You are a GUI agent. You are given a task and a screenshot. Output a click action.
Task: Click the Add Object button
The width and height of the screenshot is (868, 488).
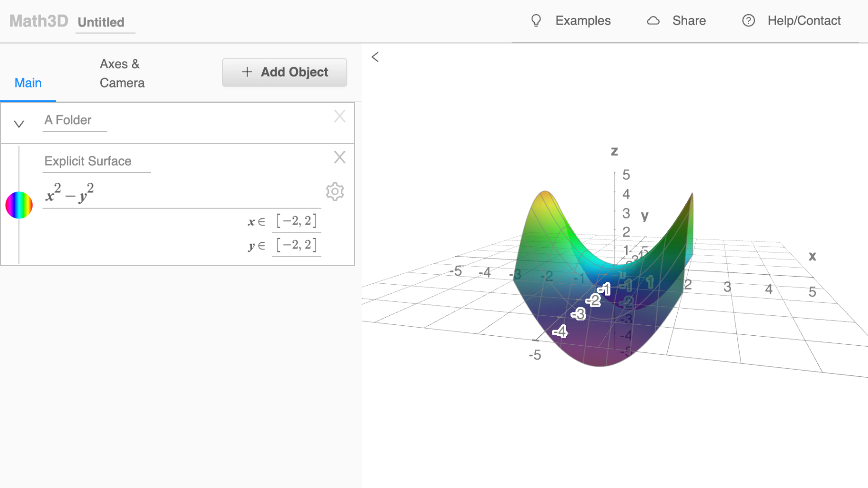pos(284,72)
